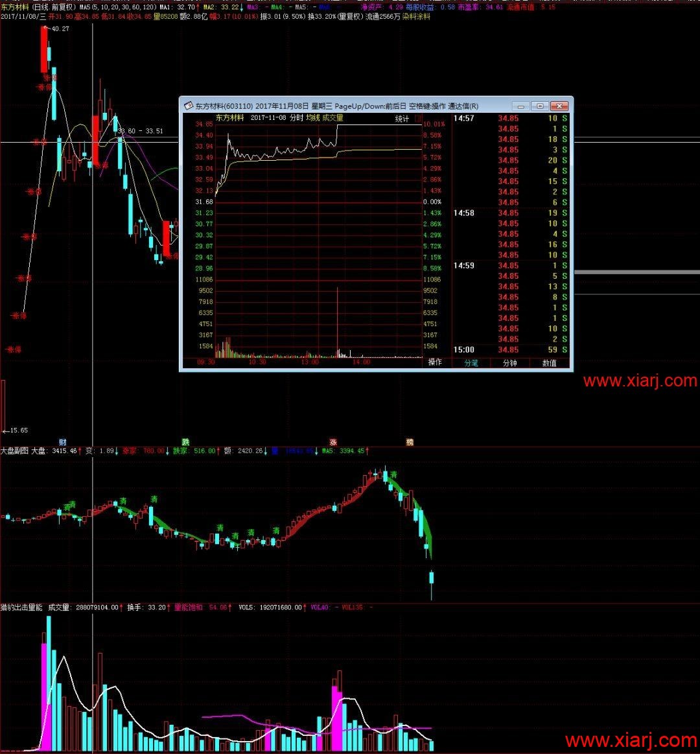Click the MA1: 32.70 moving average readout
Viewport: 700px width, 754px height.
pyautogui.click(x=177, y=7)
